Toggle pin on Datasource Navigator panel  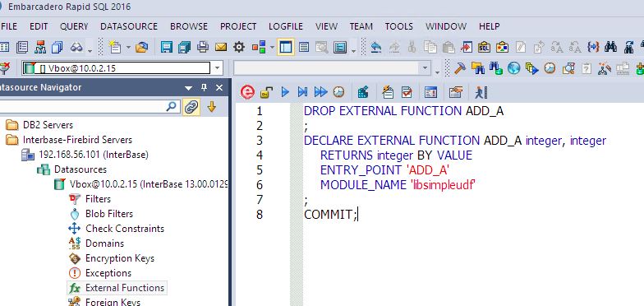click(x=204, y=87)
